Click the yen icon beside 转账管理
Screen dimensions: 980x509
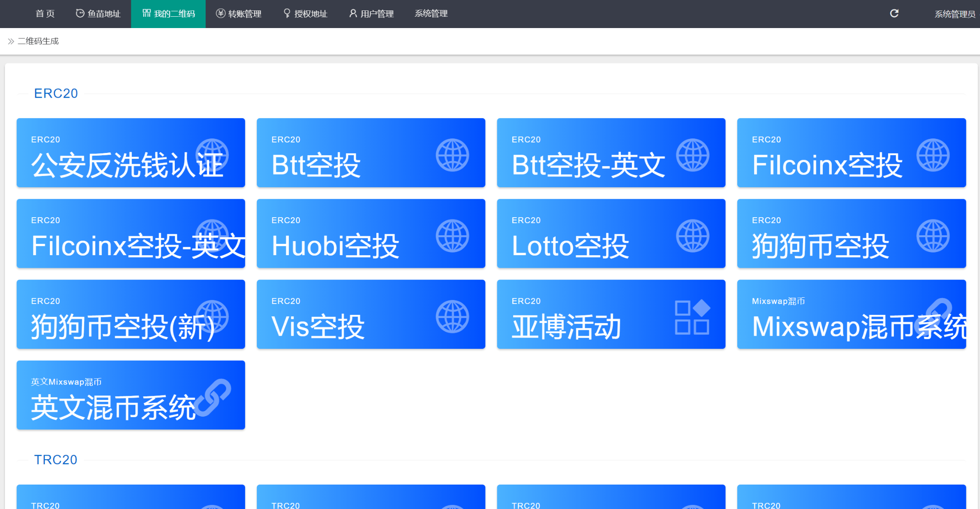(x=221, y=14)
